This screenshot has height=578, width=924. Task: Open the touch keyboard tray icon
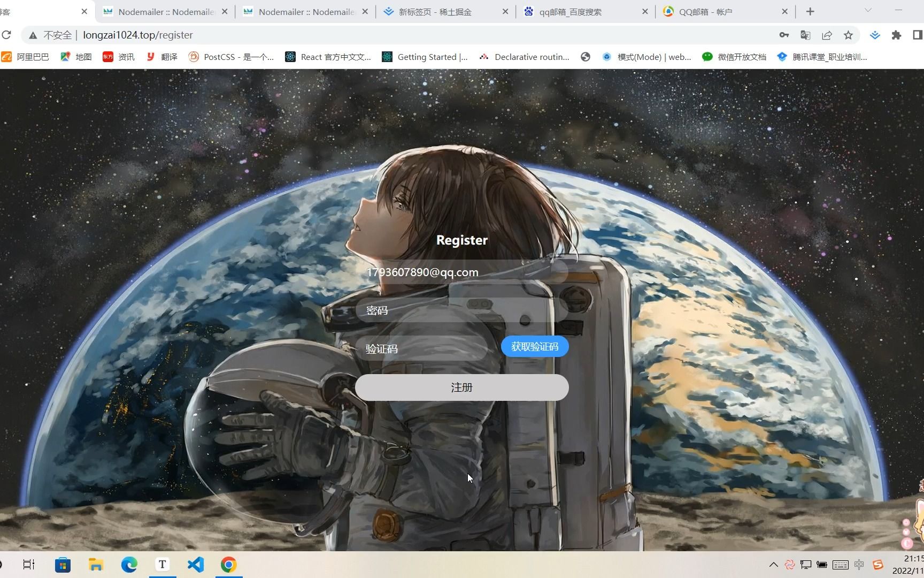click(x=841, y=565)
